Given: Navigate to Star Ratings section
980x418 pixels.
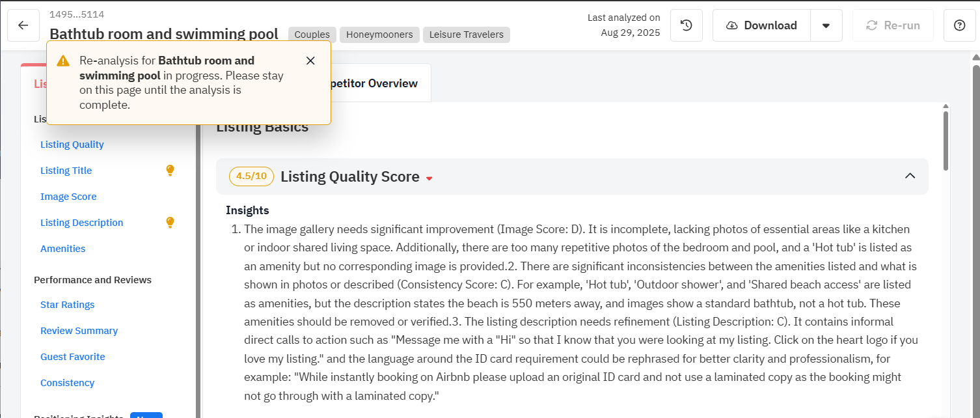Looking at the screenshot, I should [68, 305].
